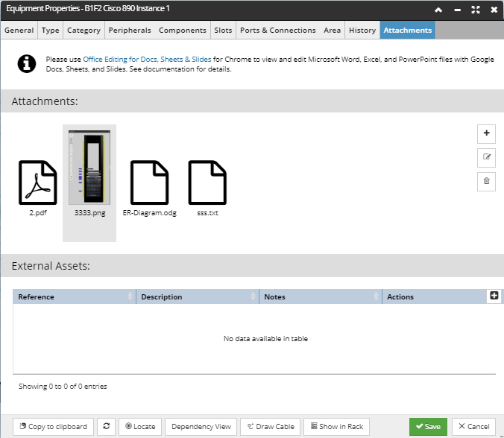Click the 2.pdf filename label
This screenshot has height=438, width=504.
38,213
